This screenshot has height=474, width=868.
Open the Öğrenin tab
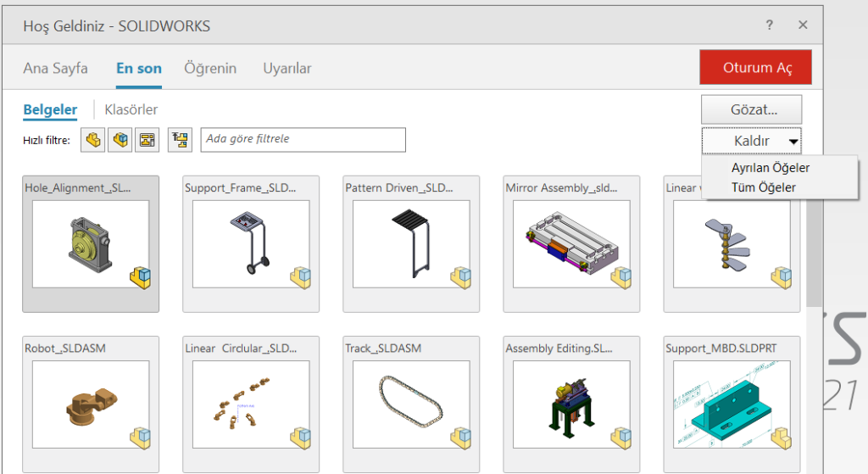[x=210, y=69]
